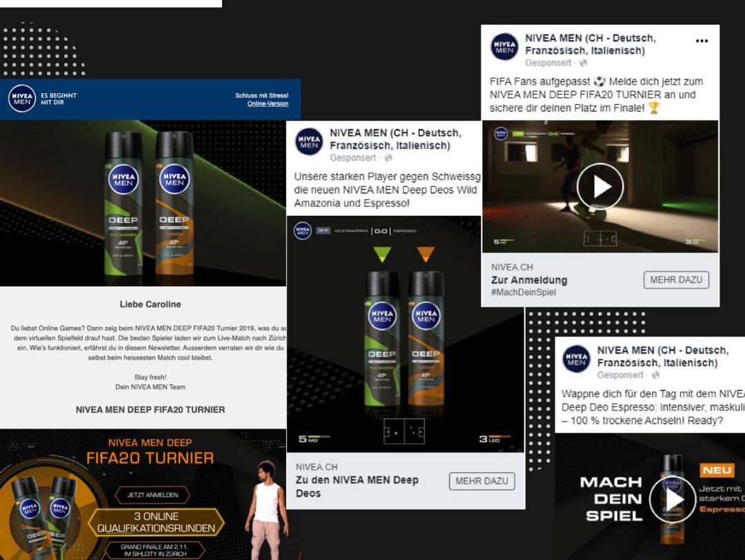
Task: Open the three-dot options menu on FIFA post
Action: (702, 41)
